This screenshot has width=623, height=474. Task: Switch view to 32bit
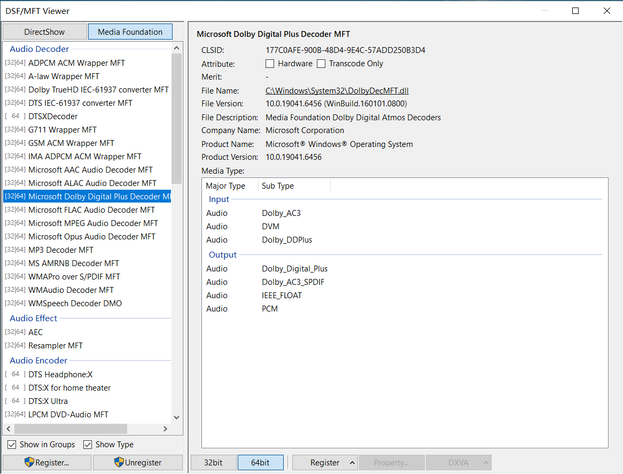pos(214,462)
